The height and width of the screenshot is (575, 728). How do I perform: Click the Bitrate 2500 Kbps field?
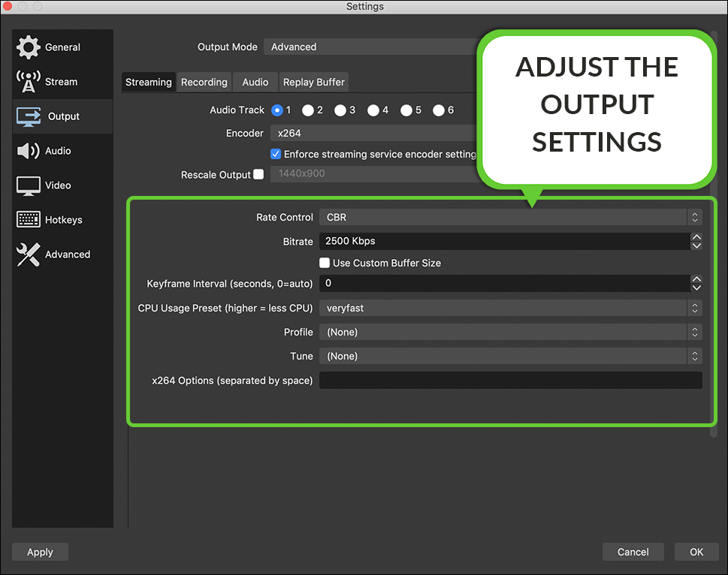click(505, 241)
